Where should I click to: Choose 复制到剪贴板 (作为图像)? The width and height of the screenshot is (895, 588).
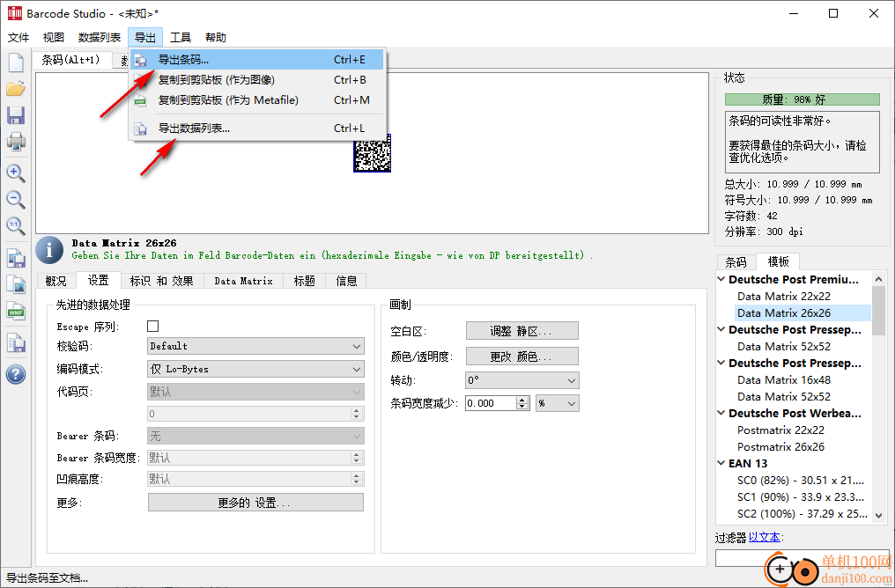(x=257, y=80)
